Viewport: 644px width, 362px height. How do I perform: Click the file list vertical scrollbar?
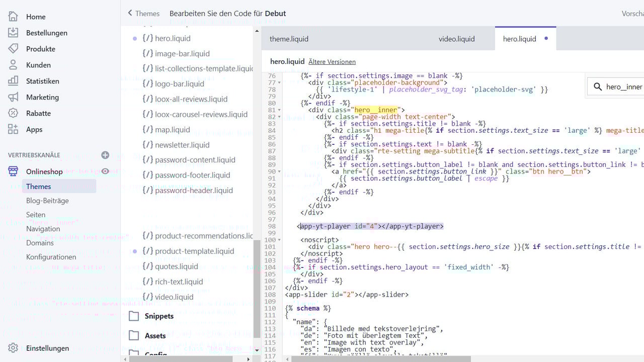257,289
